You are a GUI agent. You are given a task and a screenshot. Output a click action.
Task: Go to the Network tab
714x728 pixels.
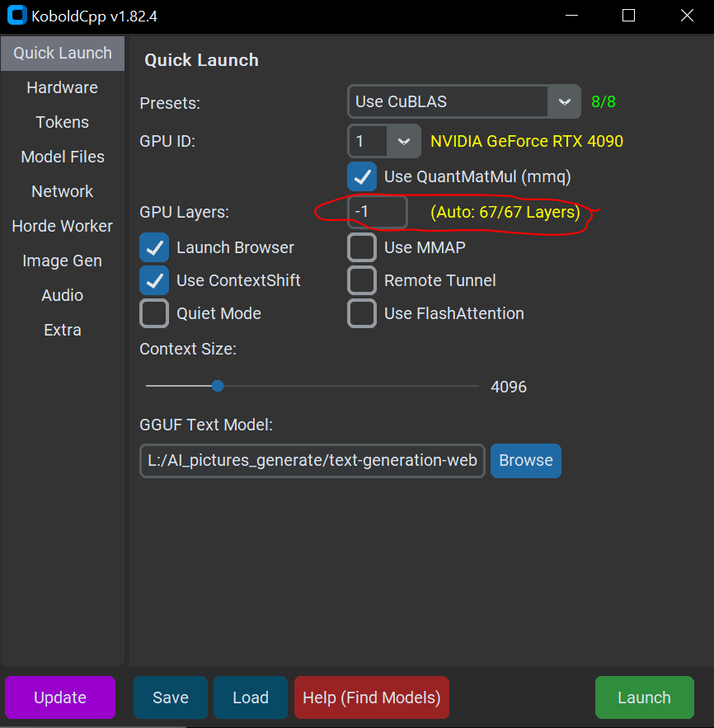click(62, 191)
